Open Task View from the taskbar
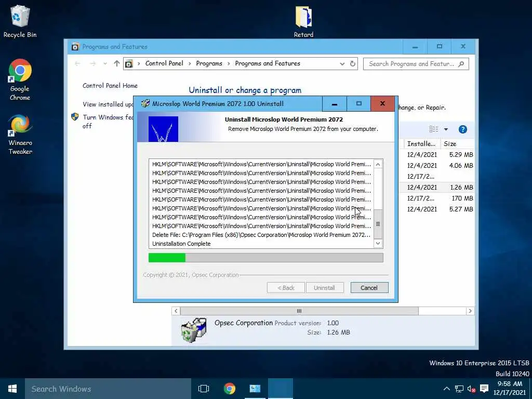Image resolution: width=532 pixels, height=399 pixels. (x=204, y=389)
